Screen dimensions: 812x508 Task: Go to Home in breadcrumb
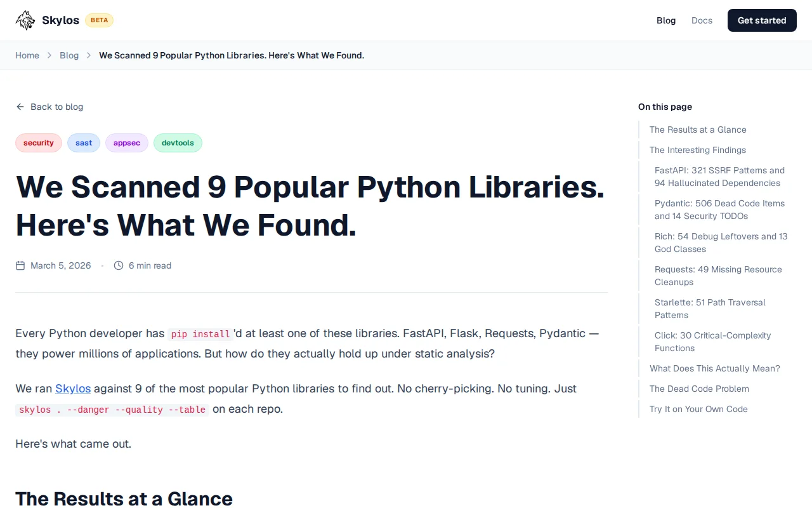point(27,55)
